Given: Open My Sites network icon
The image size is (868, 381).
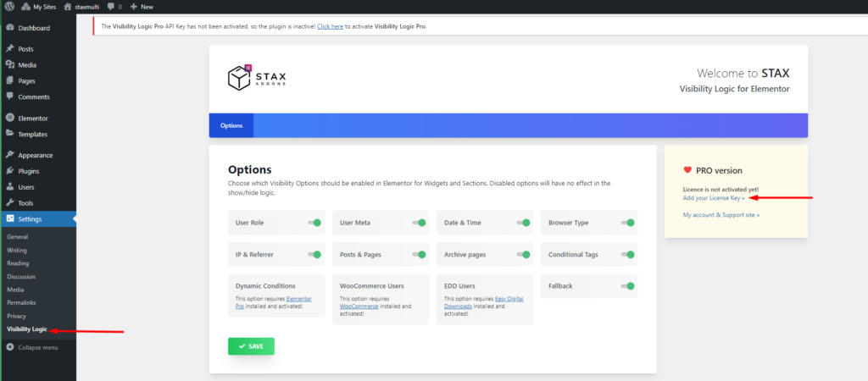Looking at the screenshot, I should click(26, 7).
